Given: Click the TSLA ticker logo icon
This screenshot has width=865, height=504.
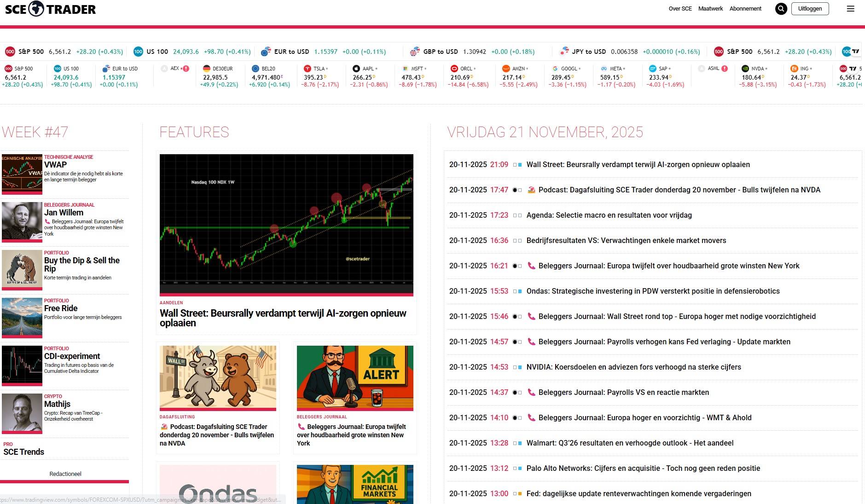Looking at the screenshot, I should point(308,69).
